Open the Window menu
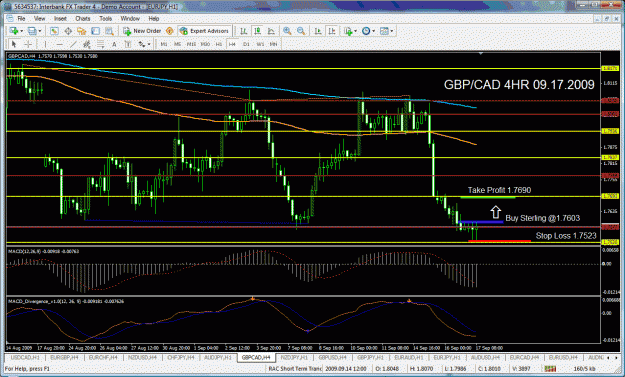This screenshot has height=377, width=625. pyautogui.click(x=130, y=19)
